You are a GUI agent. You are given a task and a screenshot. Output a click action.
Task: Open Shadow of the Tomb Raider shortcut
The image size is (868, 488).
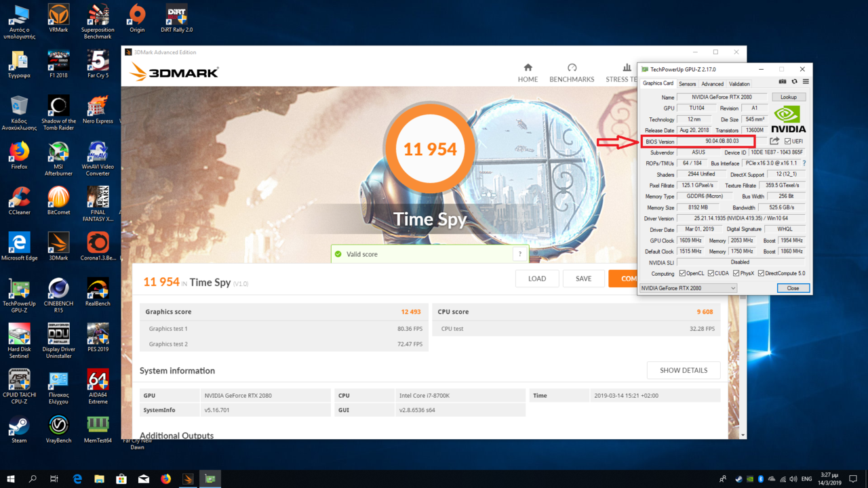coord(58,113)
